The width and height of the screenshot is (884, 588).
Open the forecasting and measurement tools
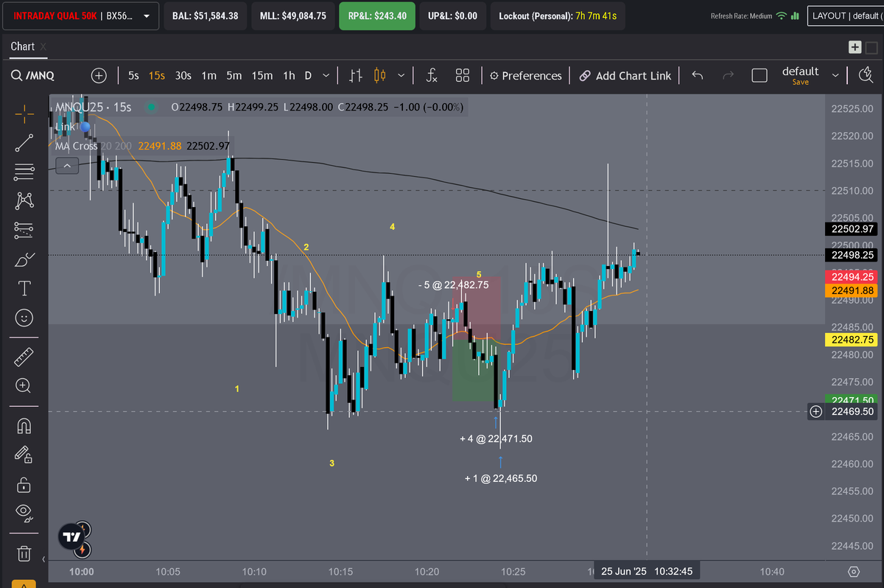pyautogui.click(x=24, y=230)
